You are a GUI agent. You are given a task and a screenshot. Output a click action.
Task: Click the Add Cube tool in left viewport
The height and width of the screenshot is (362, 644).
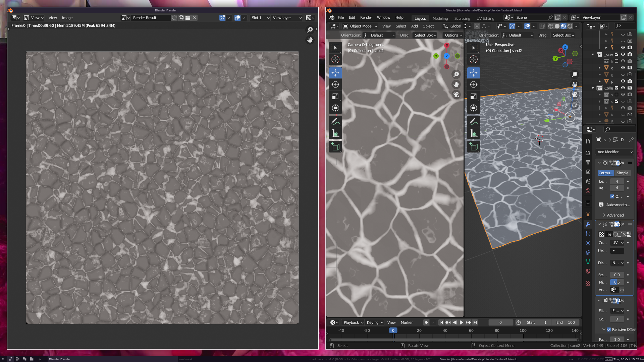pos(335,146)
